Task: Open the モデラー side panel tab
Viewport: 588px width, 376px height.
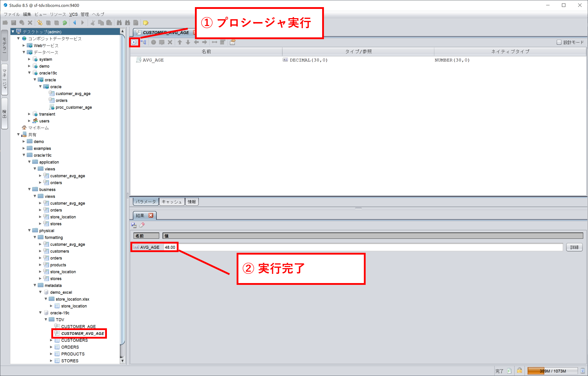Action: pyautogui.click(x=5, y=46)
